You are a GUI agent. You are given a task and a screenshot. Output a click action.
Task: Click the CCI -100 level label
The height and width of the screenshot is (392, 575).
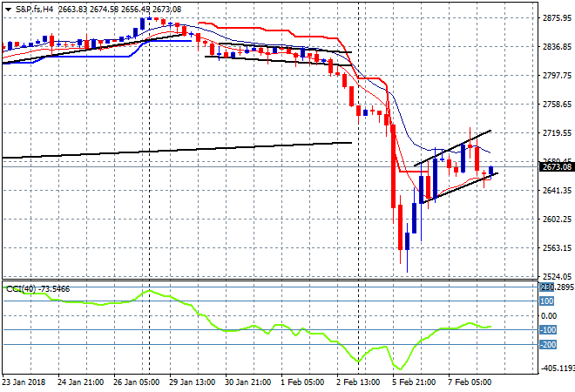click(x=548, y=329)
